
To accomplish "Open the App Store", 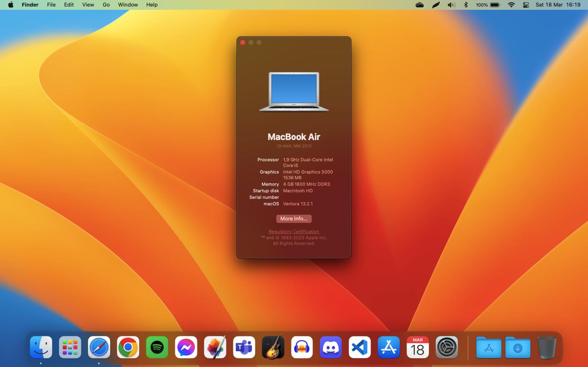I will (x=389, y=347).
